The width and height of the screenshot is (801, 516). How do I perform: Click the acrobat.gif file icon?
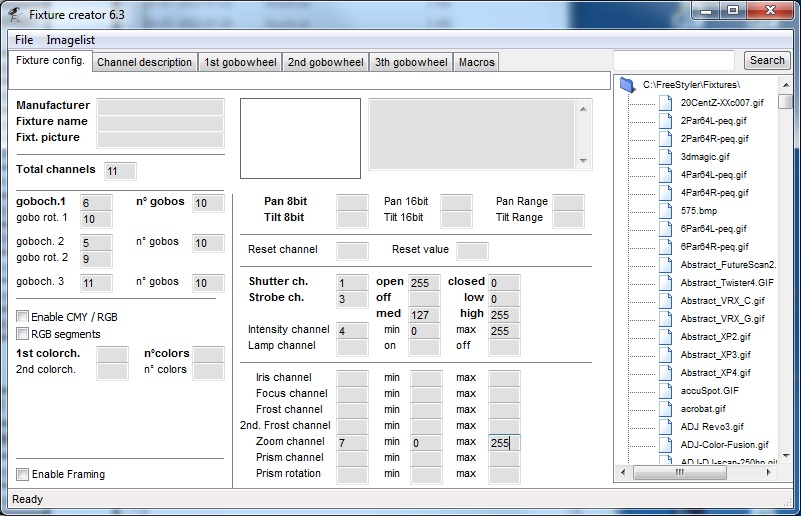pyautogui.click(x=667, y=409)
